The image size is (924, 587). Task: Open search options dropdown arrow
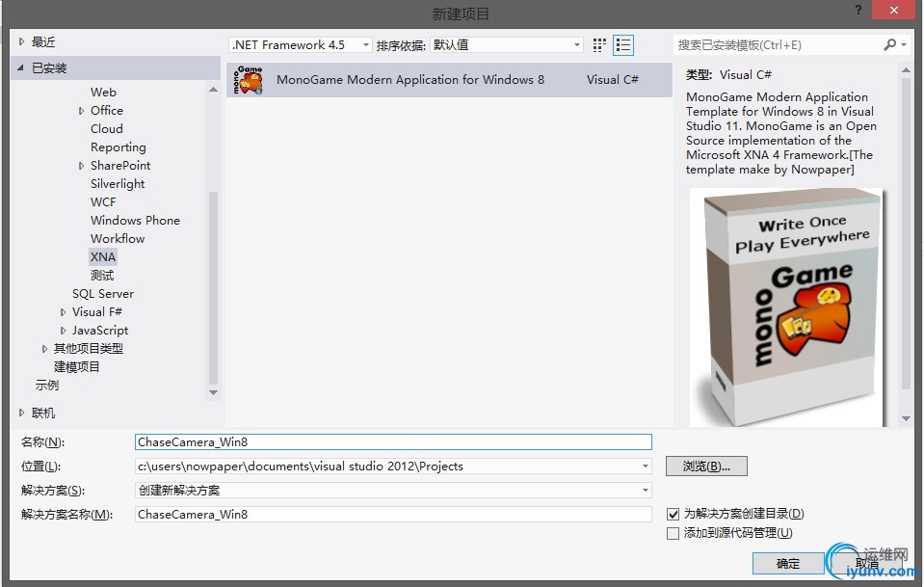coord(904,44)
